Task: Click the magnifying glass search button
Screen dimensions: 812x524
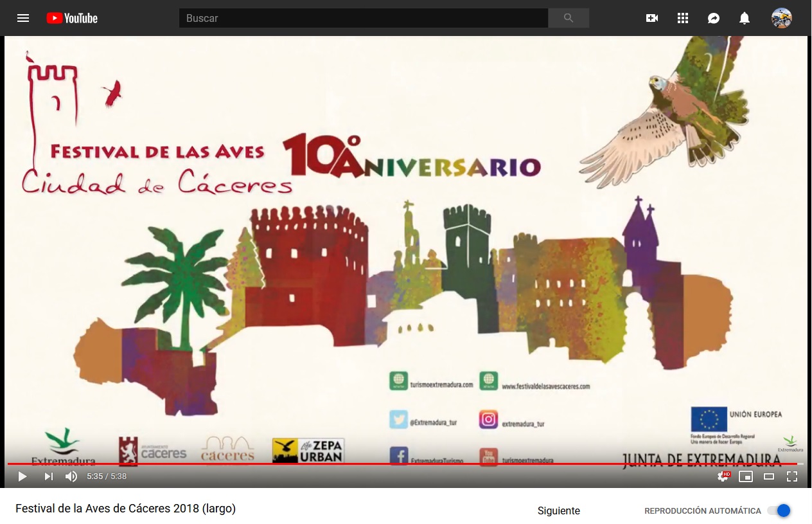Action: 569,18
